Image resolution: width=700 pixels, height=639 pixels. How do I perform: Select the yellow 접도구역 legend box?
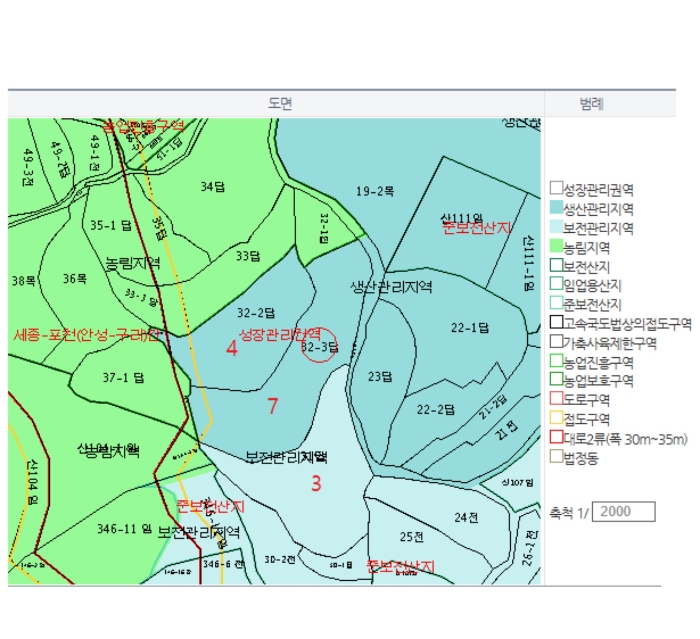(556, 418)
